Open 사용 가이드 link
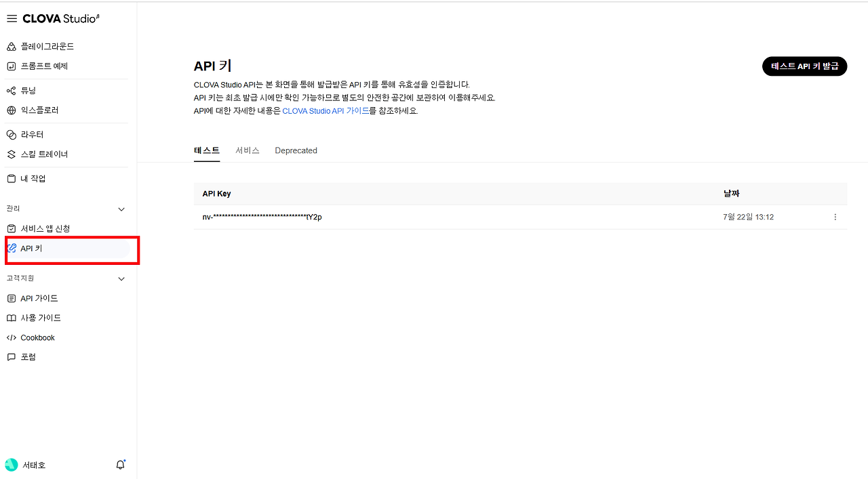The width and height of the screenshot is (868, 479). (x=41, y=318)
